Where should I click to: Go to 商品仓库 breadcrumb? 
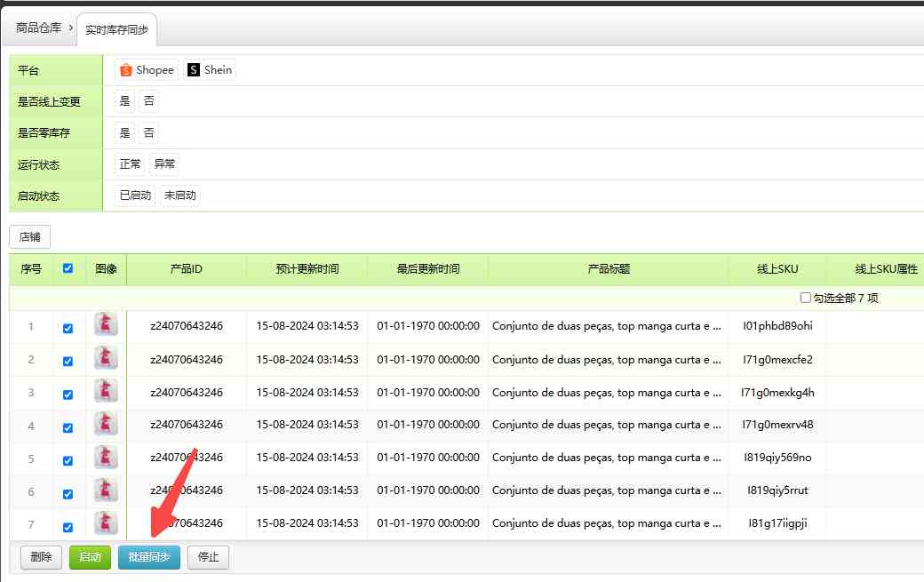coord(39,28)
